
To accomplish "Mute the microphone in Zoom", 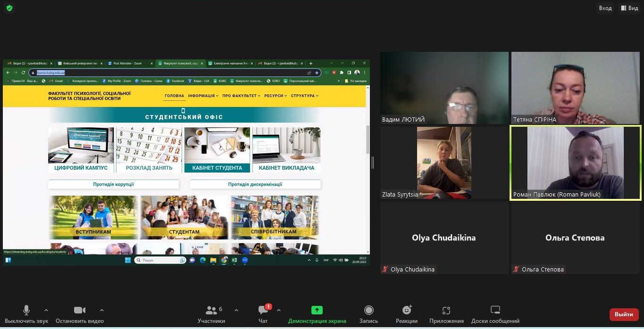I will click(x=26, y=314).
